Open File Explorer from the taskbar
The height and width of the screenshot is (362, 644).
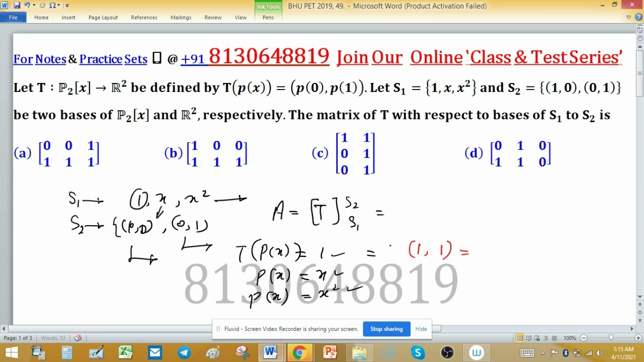tap(359, 352)
